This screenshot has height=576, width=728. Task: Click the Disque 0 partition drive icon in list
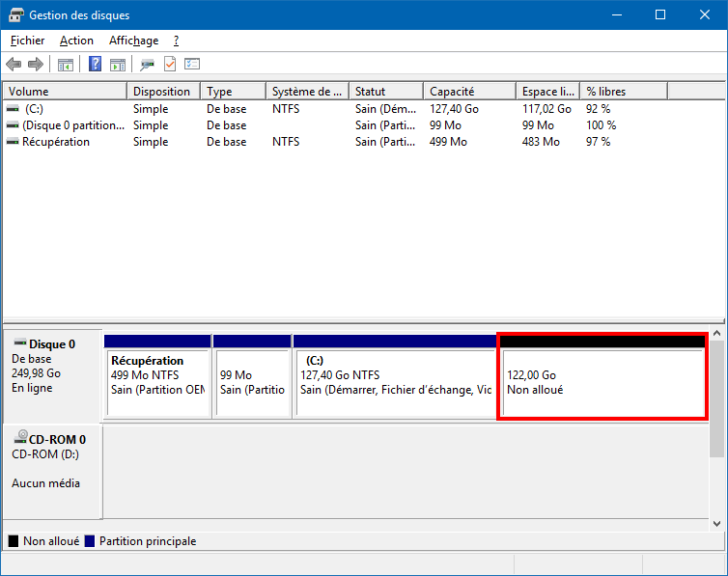(13, 125)
